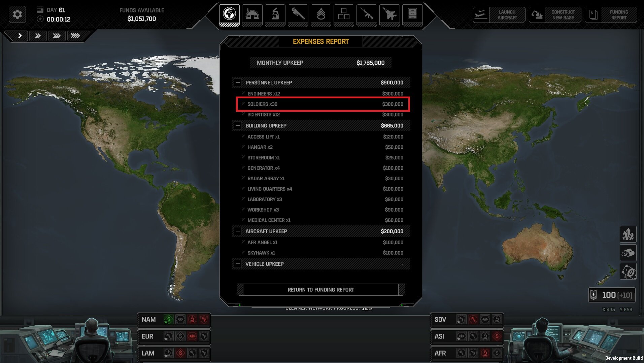Viewport: 644px width, 363px height.
Task: Select the Scientists x12 row
Action: (x=323, y=114)
